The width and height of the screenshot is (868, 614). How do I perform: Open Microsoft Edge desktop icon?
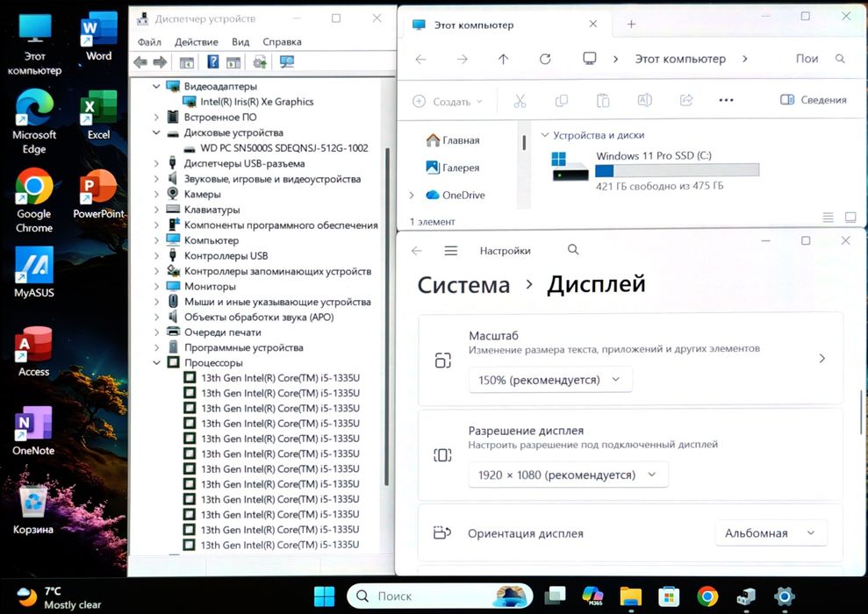tap(34, 122)
